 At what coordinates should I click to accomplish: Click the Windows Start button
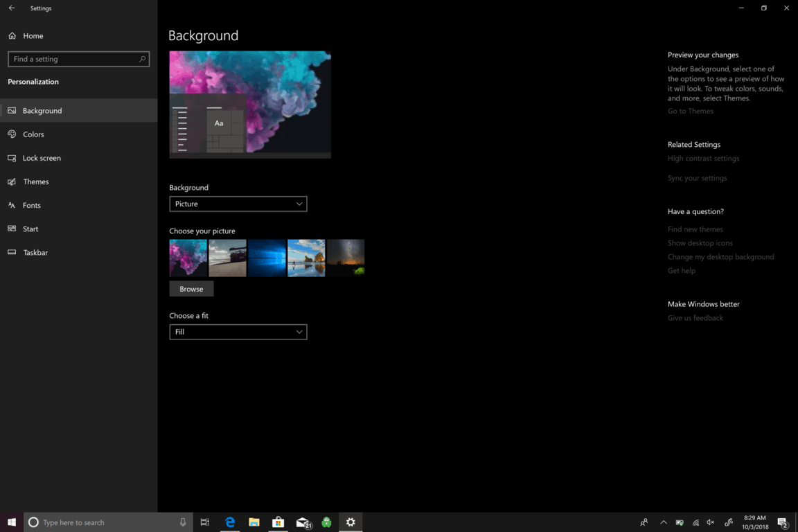12,522
